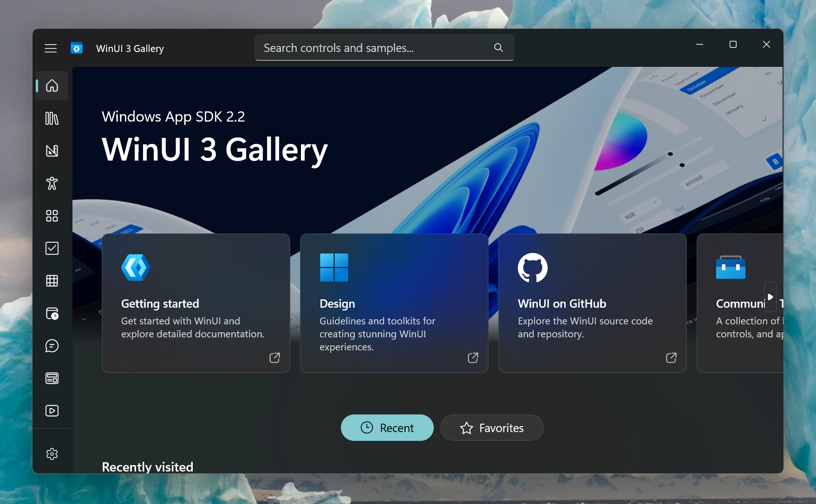Open the grid Collections category icon
Viewport: 816px width, 504px height.
[52, 281]
